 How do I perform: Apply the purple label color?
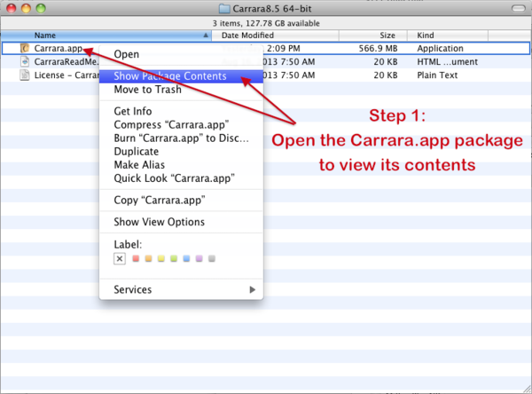(x=199, y=259)
